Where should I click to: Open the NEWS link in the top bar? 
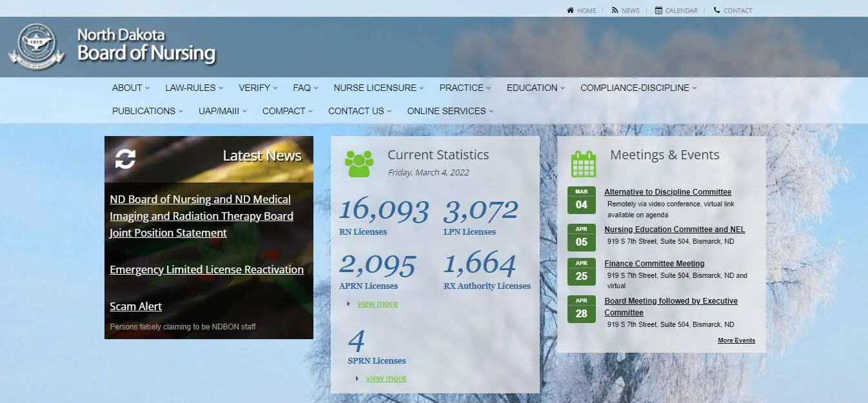point(631,10)
